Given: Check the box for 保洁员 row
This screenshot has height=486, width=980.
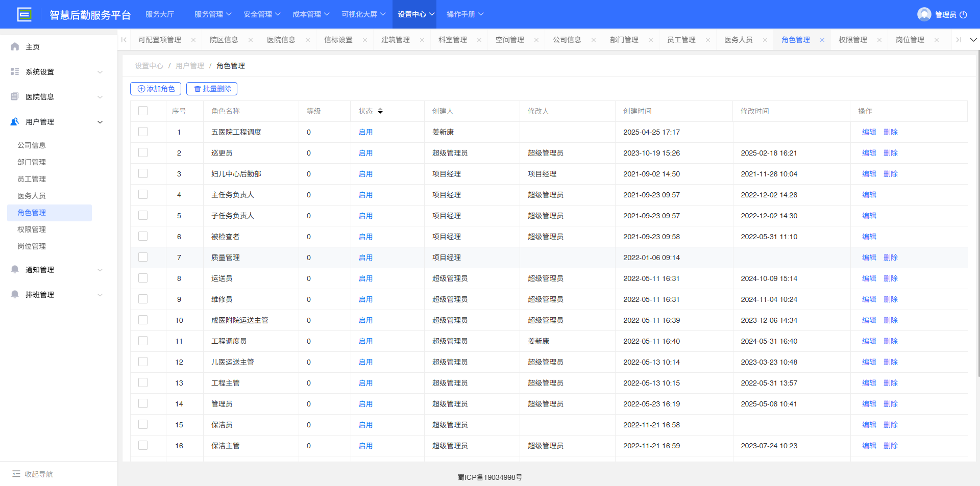Looking at the screenshot, I should click(143, 424).
